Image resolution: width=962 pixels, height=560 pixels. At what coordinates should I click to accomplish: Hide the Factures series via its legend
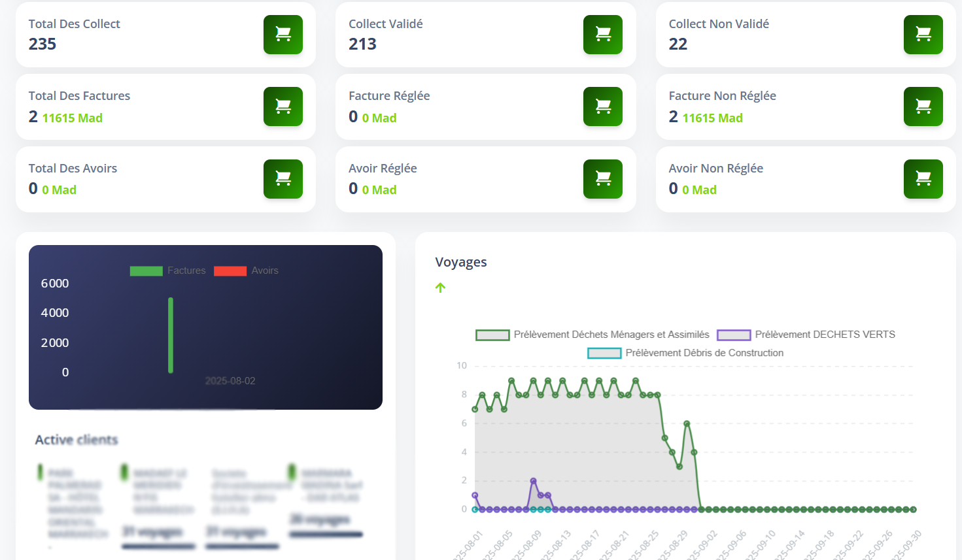coord(186,271)
